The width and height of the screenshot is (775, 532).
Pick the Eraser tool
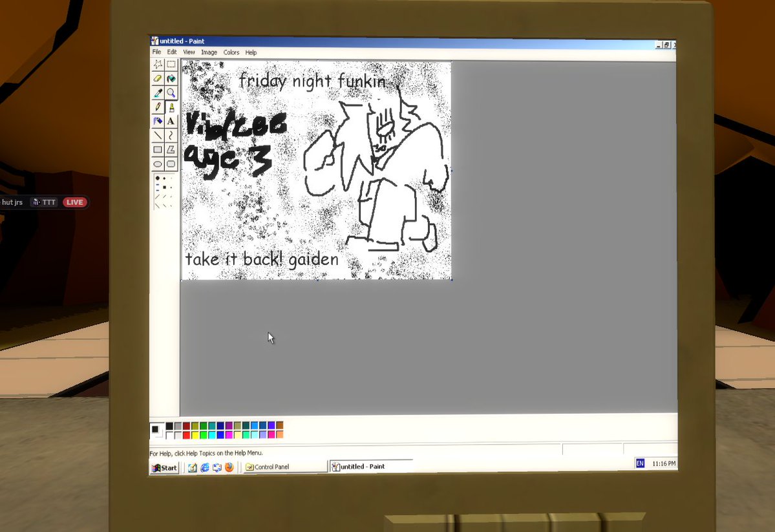[158, 79]
